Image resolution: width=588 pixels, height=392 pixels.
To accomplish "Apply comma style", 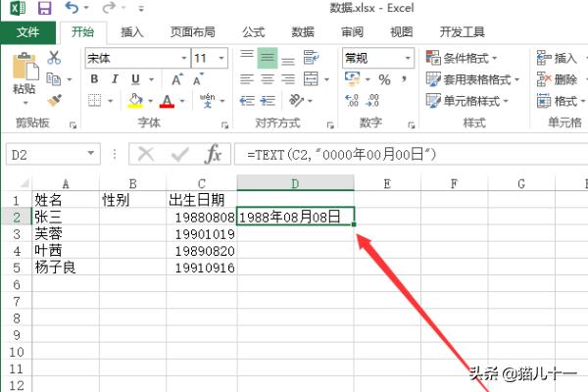I will (x=404, y=79).
